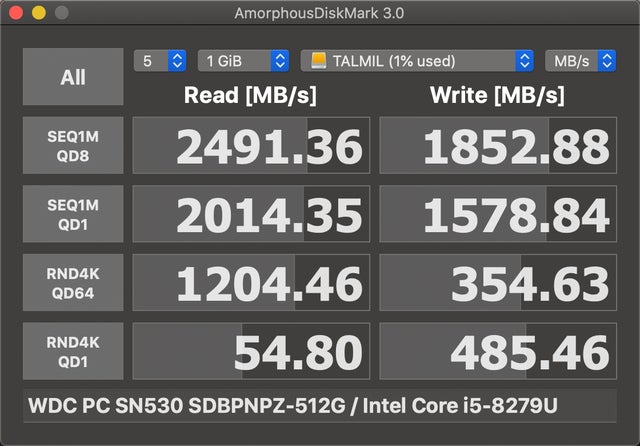Open the 1 GiB test size dropdown
The width and height of the screenshot is (640, 446).
click(x=243, y=61)
